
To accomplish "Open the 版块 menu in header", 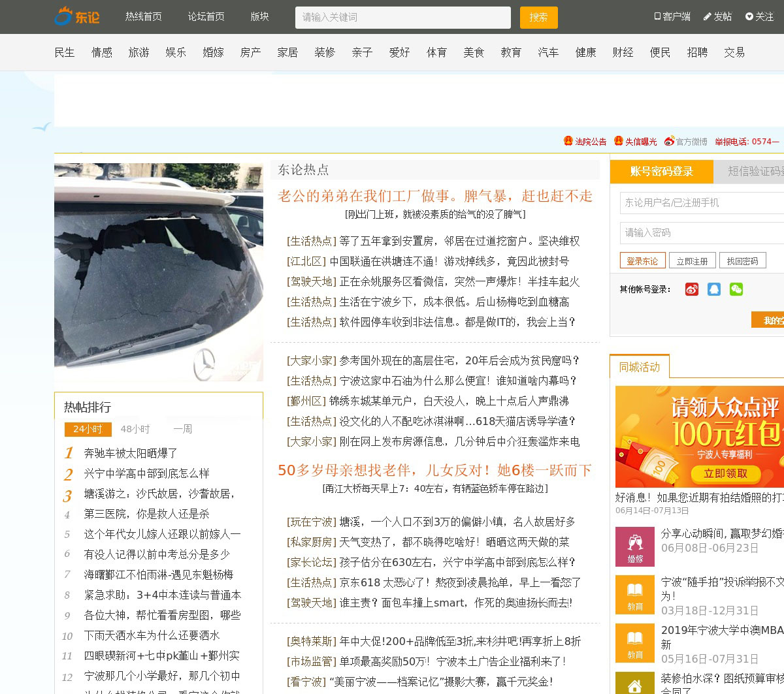I will [x=259, y=16].
